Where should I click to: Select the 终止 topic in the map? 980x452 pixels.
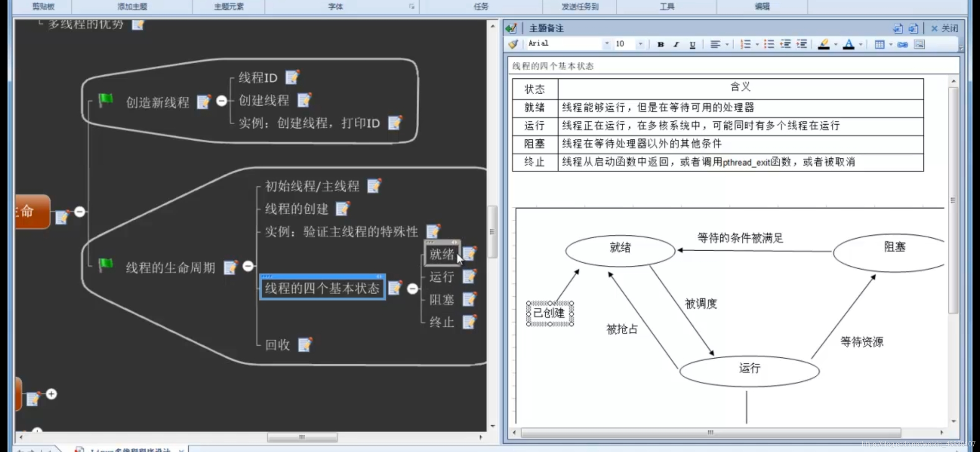pyautogui.click(x=442, y=322)
